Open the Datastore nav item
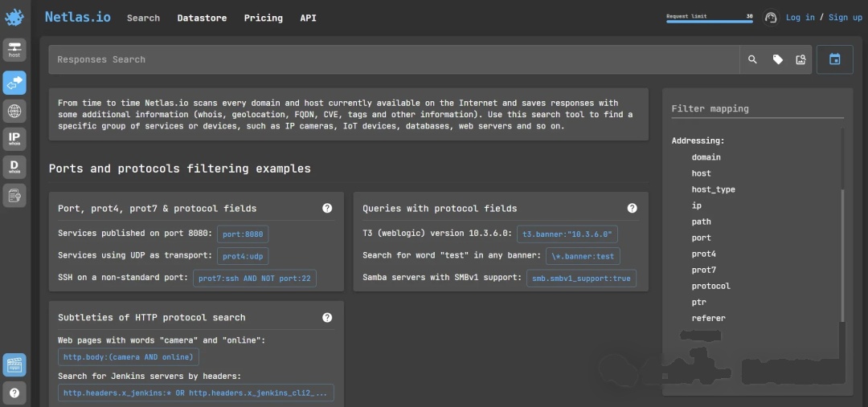 (x=202, y=18)
